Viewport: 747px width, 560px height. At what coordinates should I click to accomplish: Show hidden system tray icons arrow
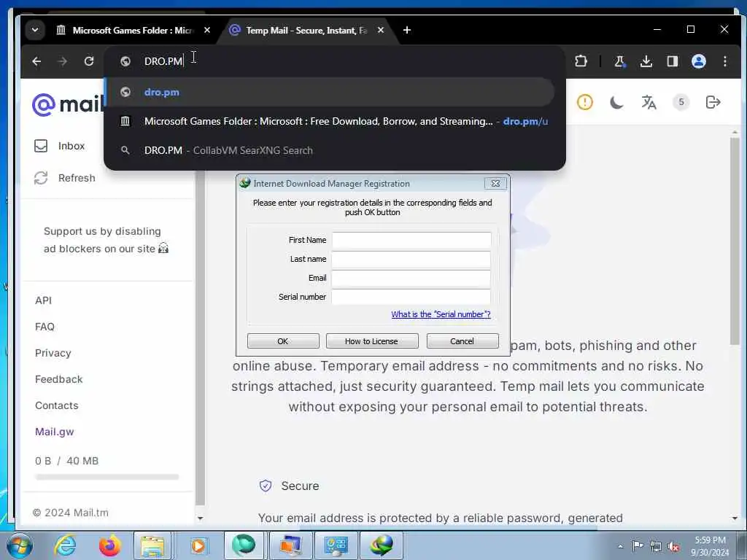click(620, 546)
